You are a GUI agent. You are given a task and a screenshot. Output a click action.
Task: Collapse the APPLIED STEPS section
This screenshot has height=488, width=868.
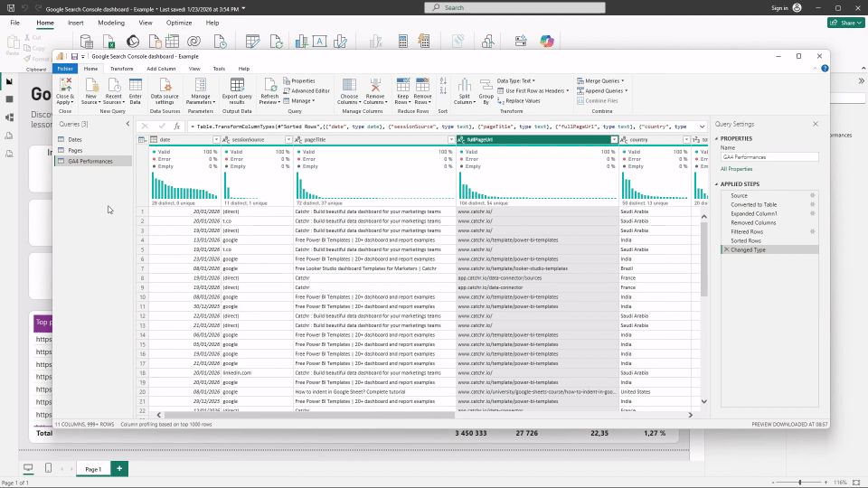[x=716, y=184]
